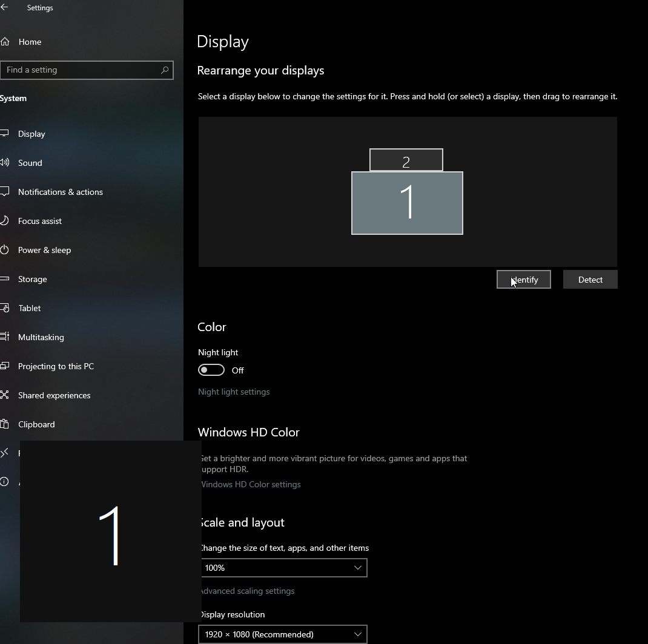The width and height of the screenshot is (648, 644).
Task: Click the Display monitor icon in sidebar
Action: pyautogui.click(x=4, y=133)
